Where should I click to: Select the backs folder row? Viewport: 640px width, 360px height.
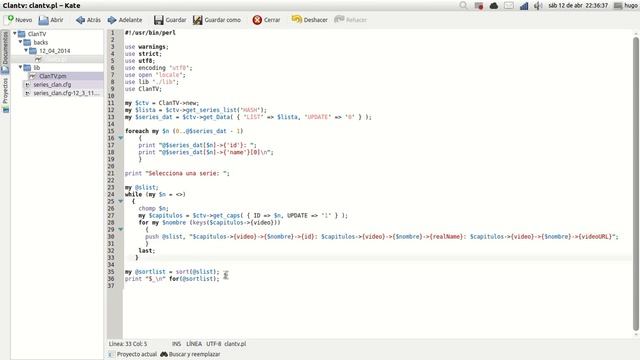[58, 42]
